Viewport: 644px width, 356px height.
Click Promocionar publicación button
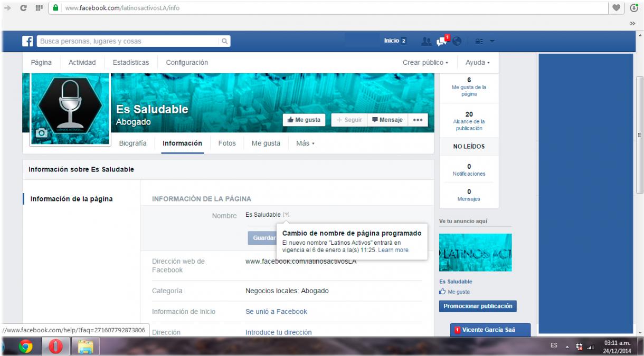click(x=478, y=306)
